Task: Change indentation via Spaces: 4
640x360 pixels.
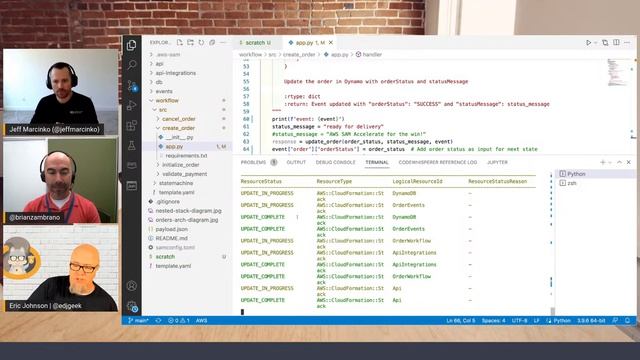Action: point(493,321)
